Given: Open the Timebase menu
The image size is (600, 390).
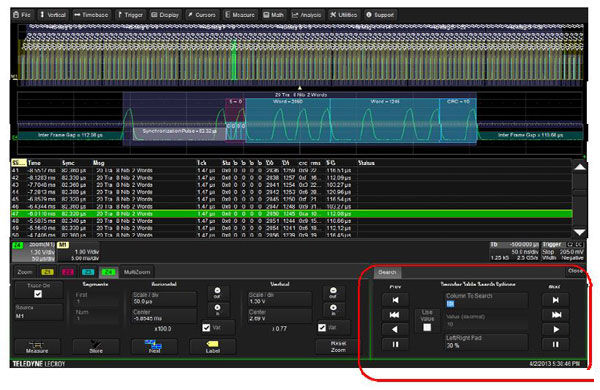Looking at the screenshot, I should click(x=91, y=15).
